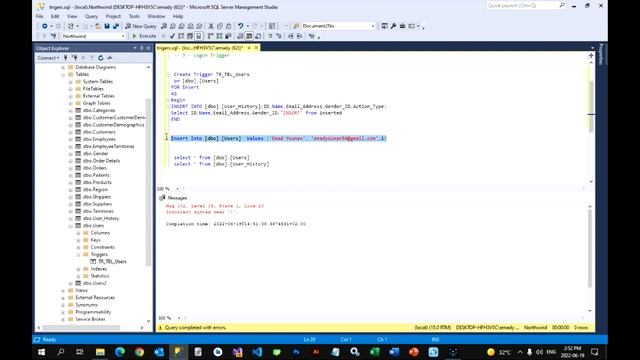Click the Increase Indent icon
Viewport: 640px width, 360px height.
(300, 36)
